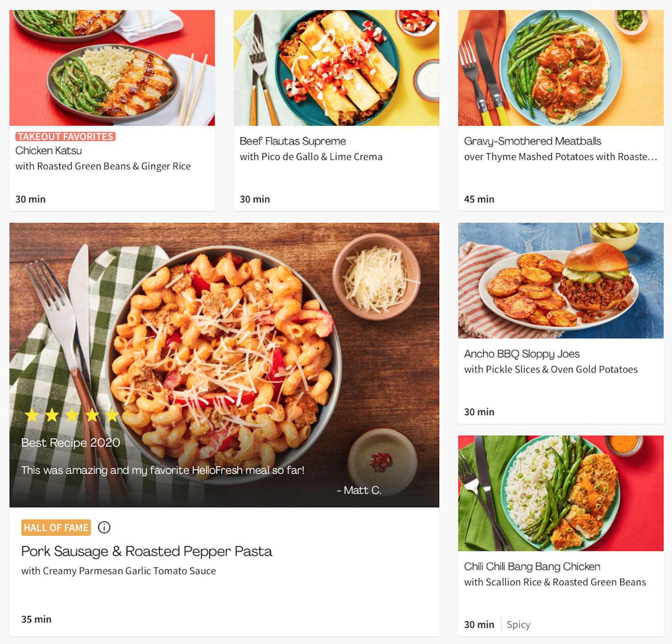Click the five-star rating on pasta image
The width and height of the screenshot is (672, 644).
[72, 415]
